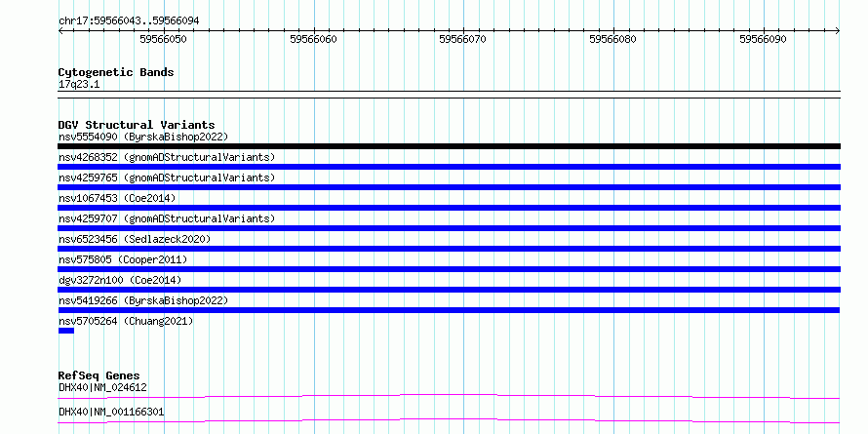Click the blue bar under nsv4268352
868x434 pixels.
449,167
